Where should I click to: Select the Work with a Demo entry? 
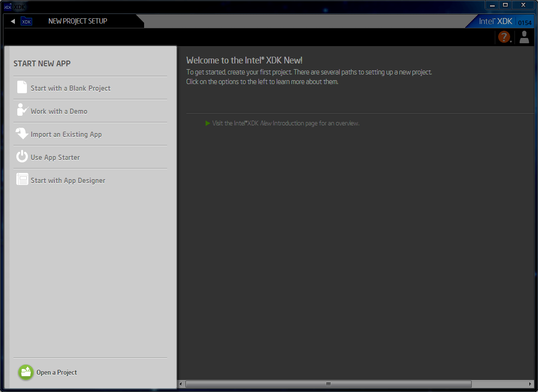pyautogui.click(x=60, y=111)
